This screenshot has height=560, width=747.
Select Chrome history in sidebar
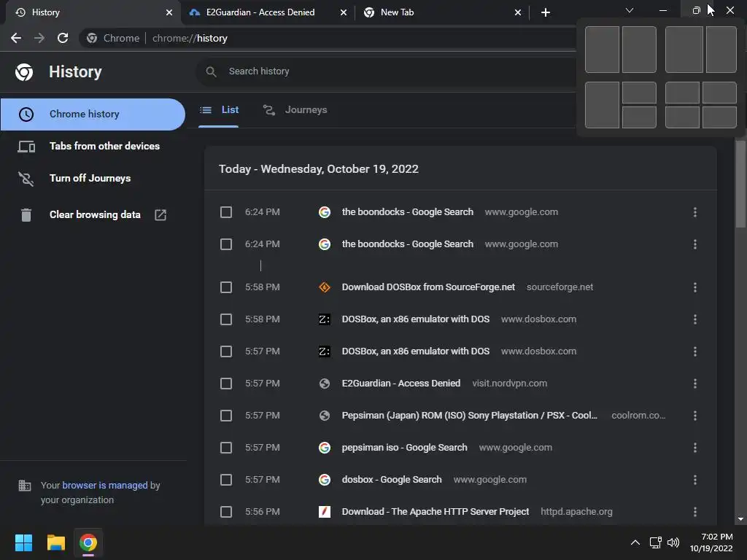point(93,114)
